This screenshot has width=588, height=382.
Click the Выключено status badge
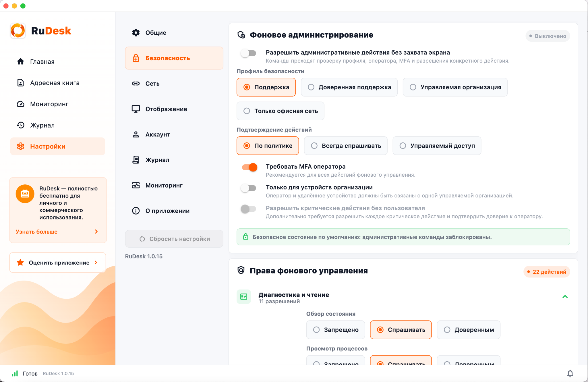[548, 36]
